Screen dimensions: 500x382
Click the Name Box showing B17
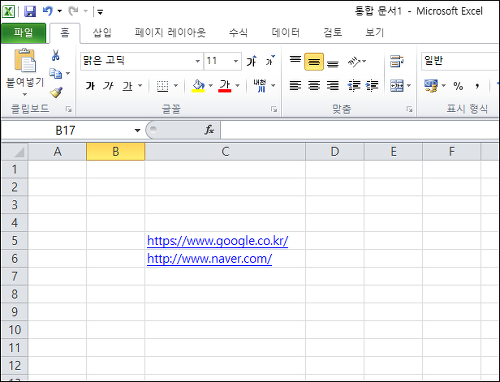tap(66, 130)
